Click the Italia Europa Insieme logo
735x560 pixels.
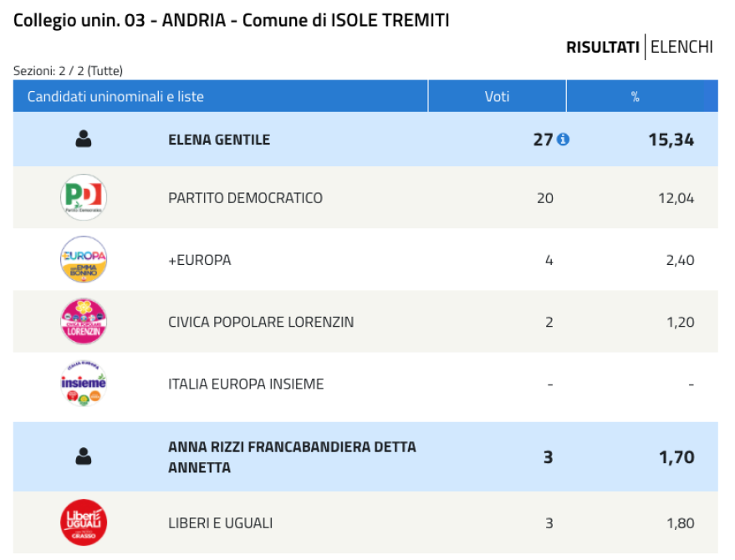click(x=84, y=384)
